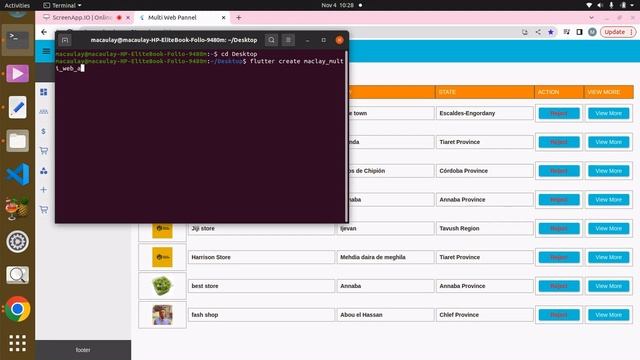This screenshot has height=360, width=640.
Task: Launch the purple video player from the dock
Action: (x=18, y=74)
